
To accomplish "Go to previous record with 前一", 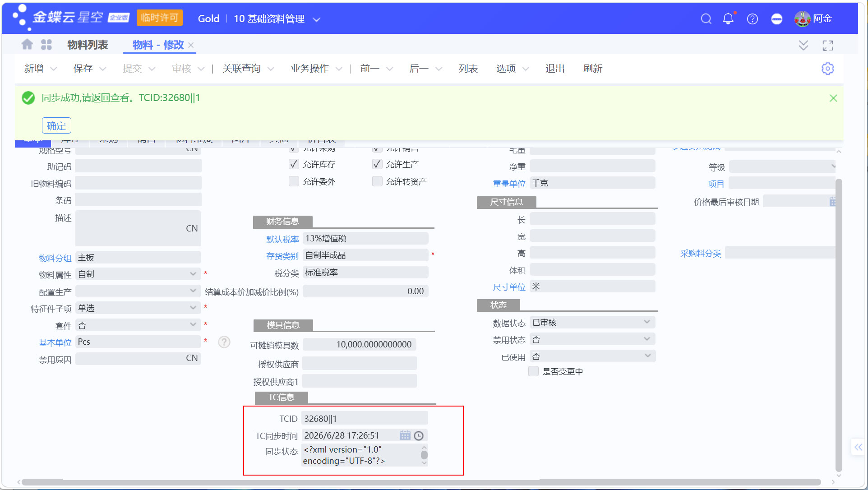I will pyautogui.click(x=370, y=69).
